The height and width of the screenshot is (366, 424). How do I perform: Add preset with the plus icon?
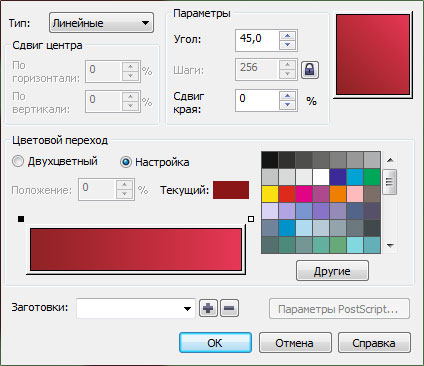click(208, 308)
